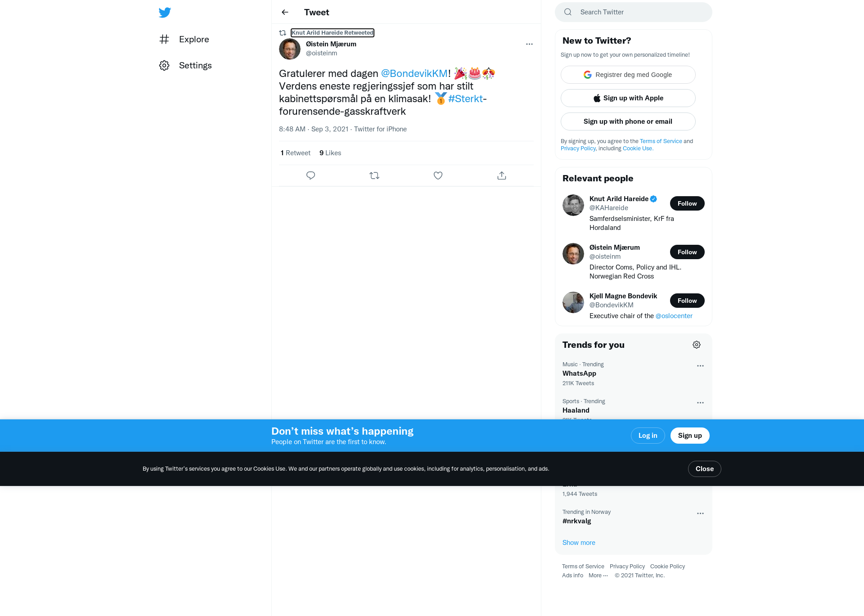Click the share tweet icon
864x616 pixels.
[502, 175]
